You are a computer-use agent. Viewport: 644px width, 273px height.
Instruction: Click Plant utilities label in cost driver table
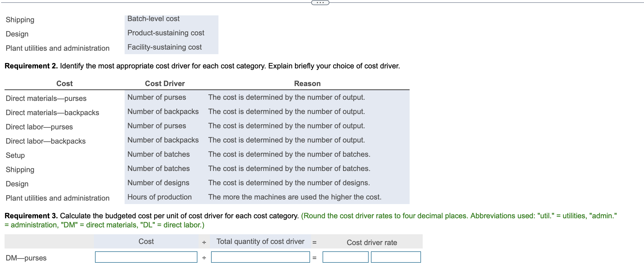click(57, 198)
